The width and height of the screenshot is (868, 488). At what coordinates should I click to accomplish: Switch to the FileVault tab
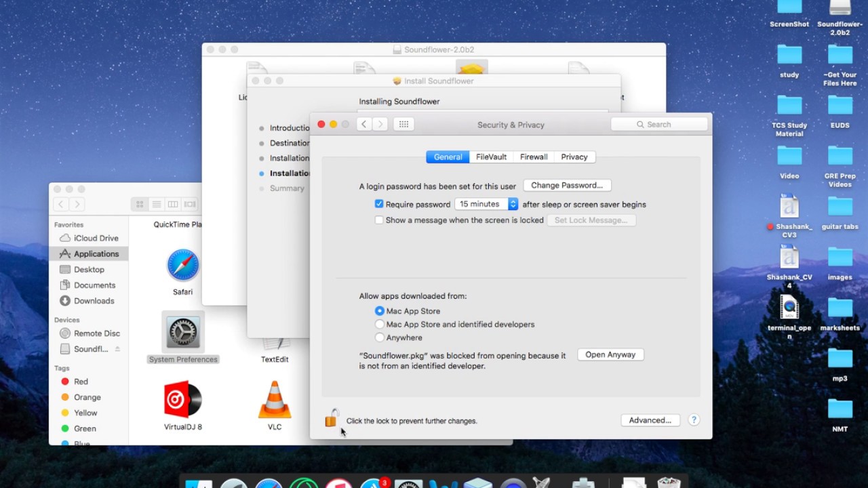click(491, 157)
